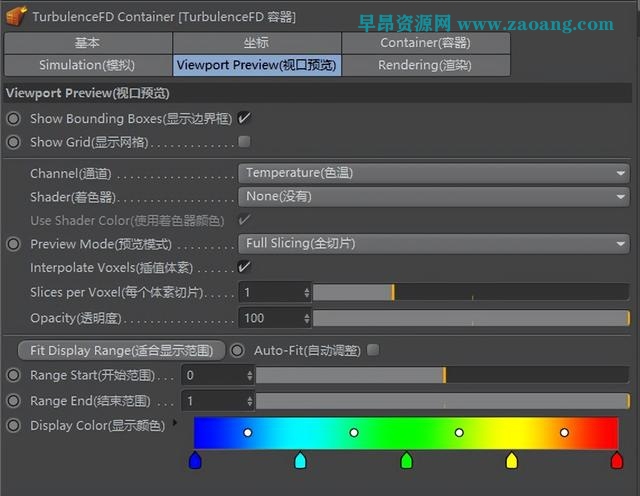Click the TurbulenceFD Container object icon

pos(16,16)
